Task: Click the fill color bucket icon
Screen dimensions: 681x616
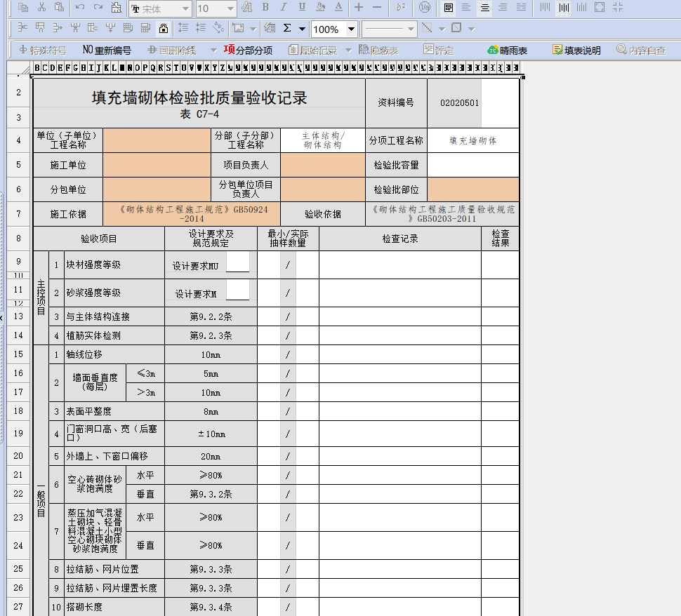Action: pyautogui.click(x=321, y=8)
